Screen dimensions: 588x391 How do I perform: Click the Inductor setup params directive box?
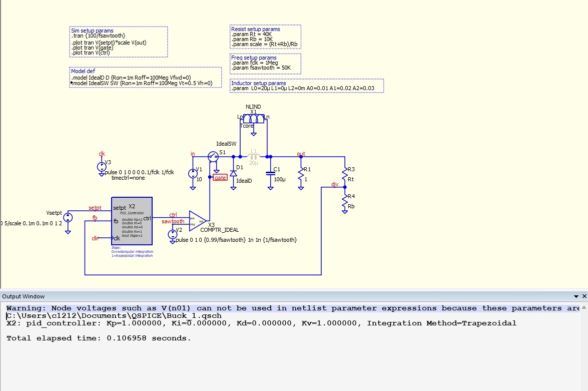point(307,86)
